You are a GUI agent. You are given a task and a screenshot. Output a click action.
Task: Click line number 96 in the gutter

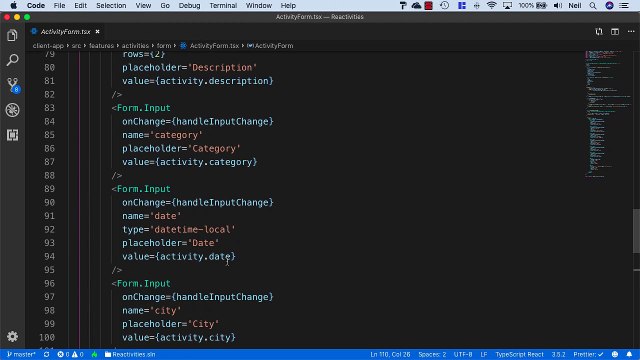(49, 283)
